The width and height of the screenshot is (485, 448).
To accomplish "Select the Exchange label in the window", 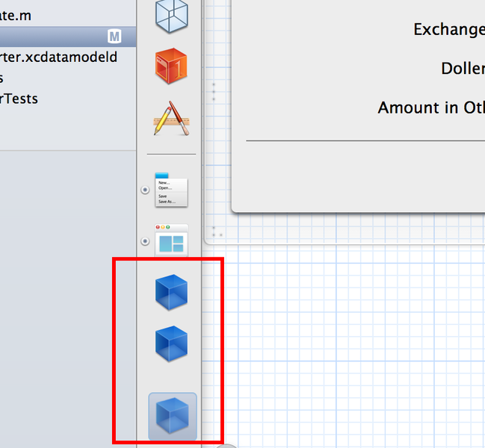I will 448,29.
